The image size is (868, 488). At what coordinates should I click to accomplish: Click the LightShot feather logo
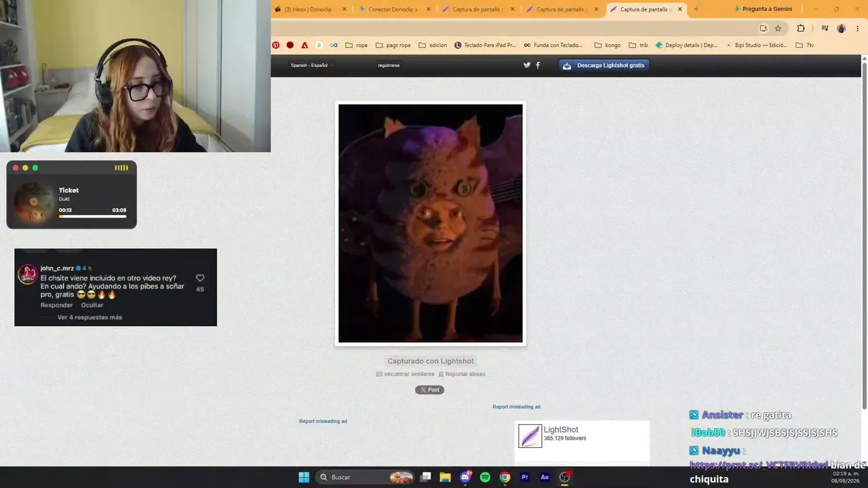pos(530,436)
